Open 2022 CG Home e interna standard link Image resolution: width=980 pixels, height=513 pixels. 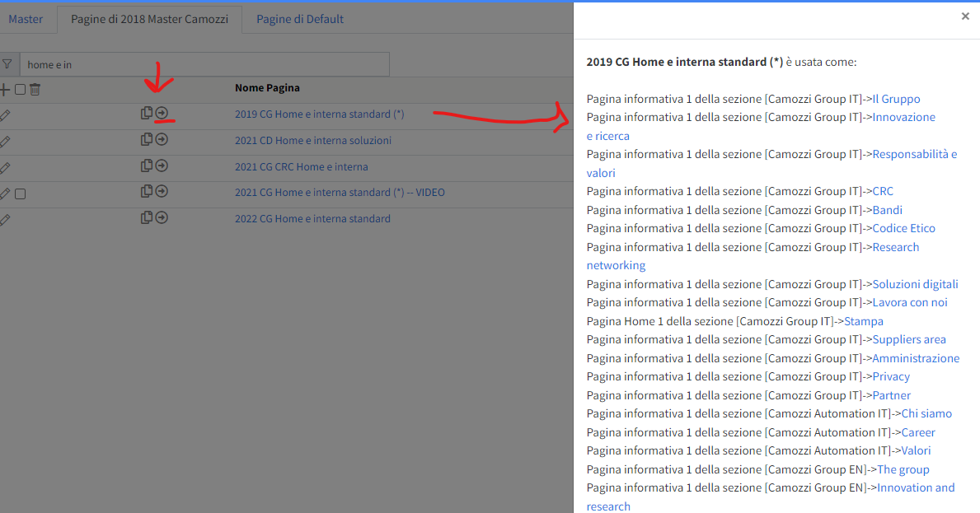[312, 218]
